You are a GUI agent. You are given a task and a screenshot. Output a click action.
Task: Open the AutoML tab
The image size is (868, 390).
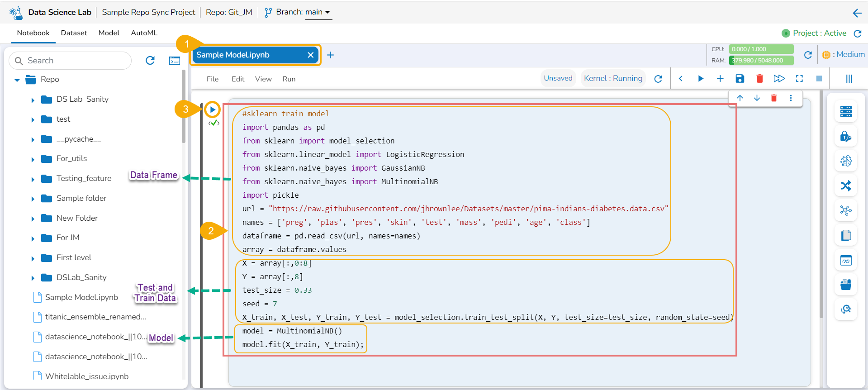[144, 33]
